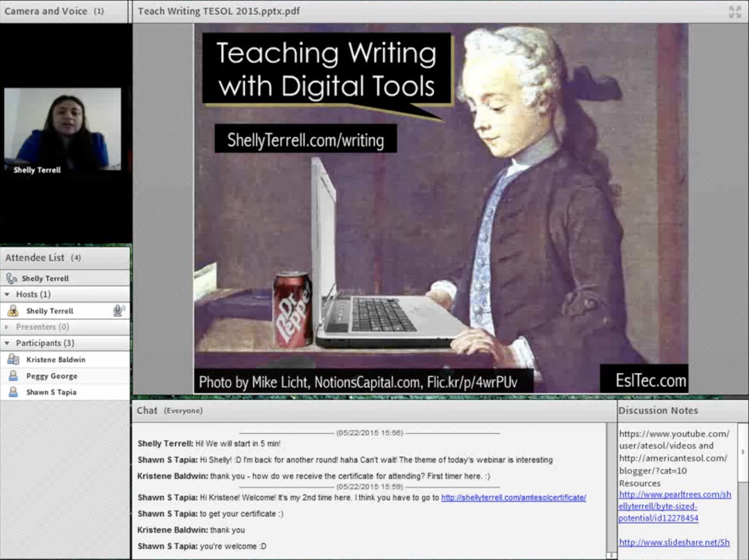This screenshot has height=560, width=749.
Task: Click the fullscreen icon in the presentation header
Action: 734,12
